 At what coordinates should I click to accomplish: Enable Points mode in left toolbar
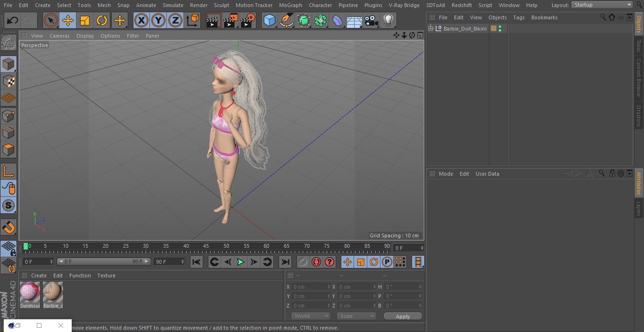(8, 115)
